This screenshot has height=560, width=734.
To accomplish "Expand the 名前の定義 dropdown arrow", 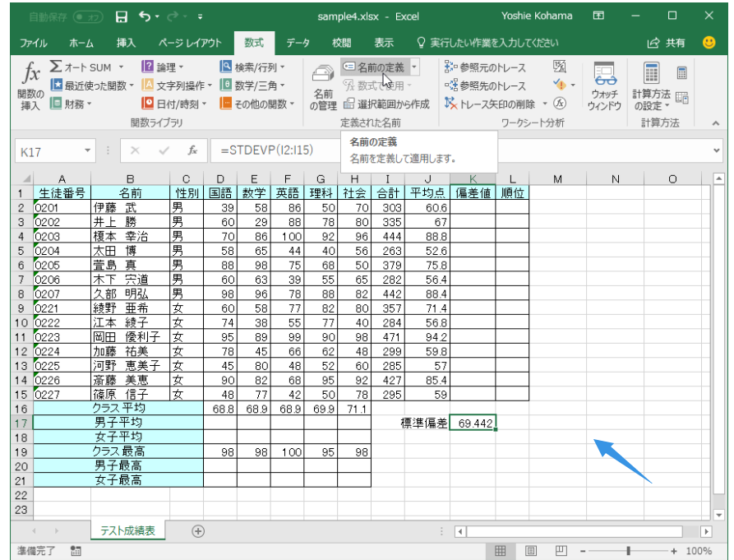I will click(x=414, y=67).
